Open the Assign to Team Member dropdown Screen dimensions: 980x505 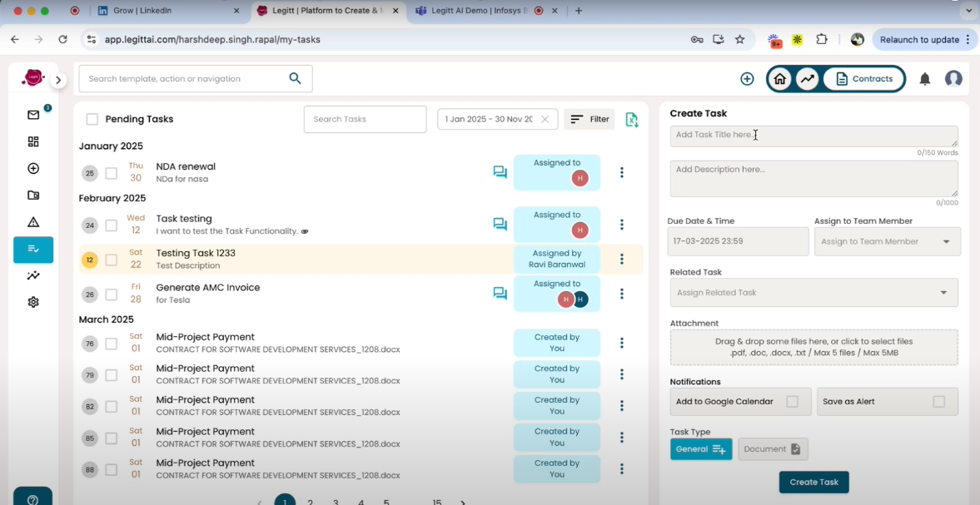point(888,241)
